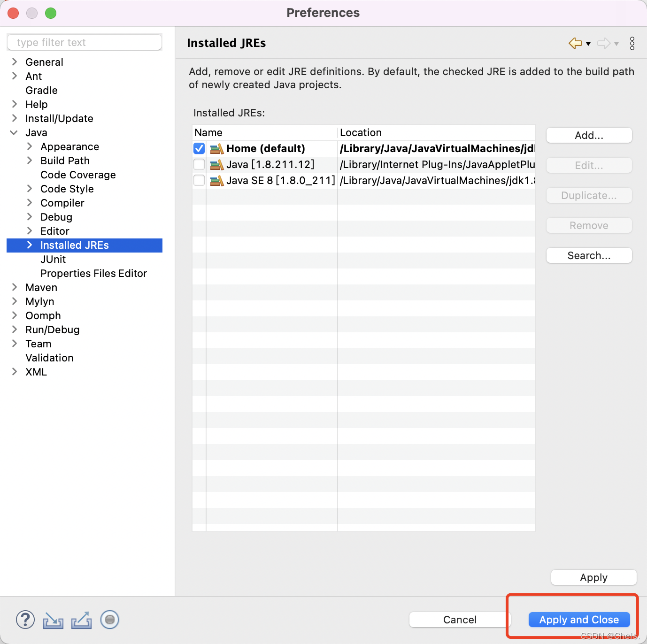Image resolution: width=647 pixels, height=644 pixels.
Task: Click Apply and Close
Action: [578, 620]
